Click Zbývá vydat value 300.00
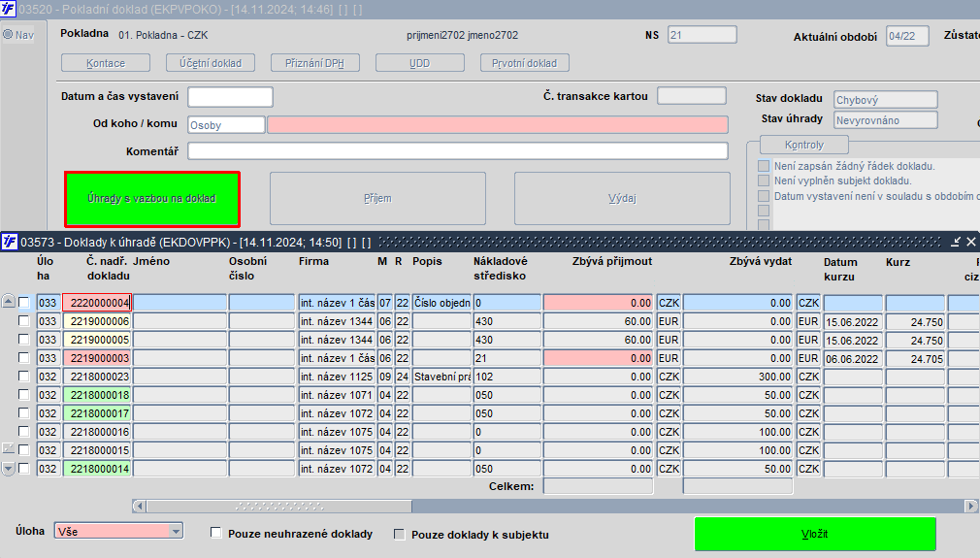980x558 pixels. [737, 377]
